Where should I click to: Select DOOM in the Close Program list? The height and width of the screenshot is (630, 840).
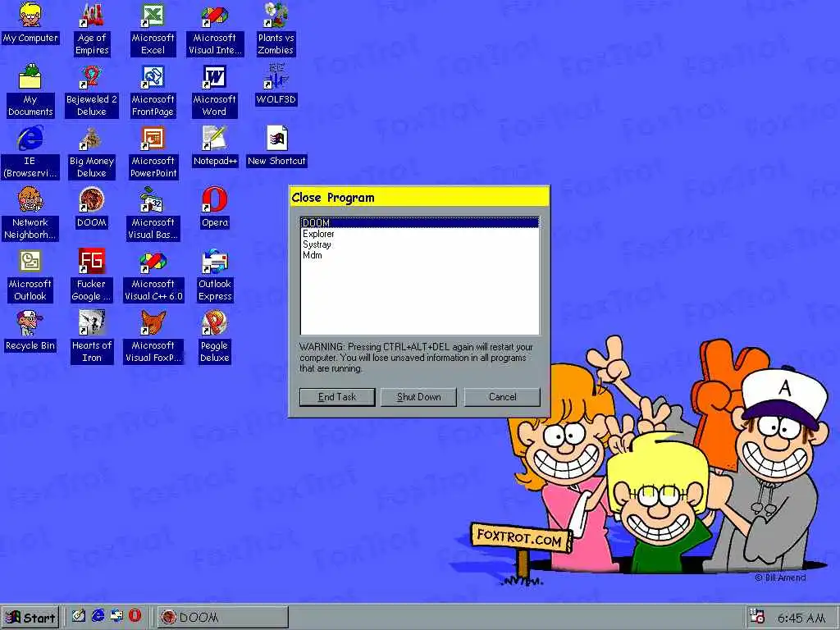420,223
